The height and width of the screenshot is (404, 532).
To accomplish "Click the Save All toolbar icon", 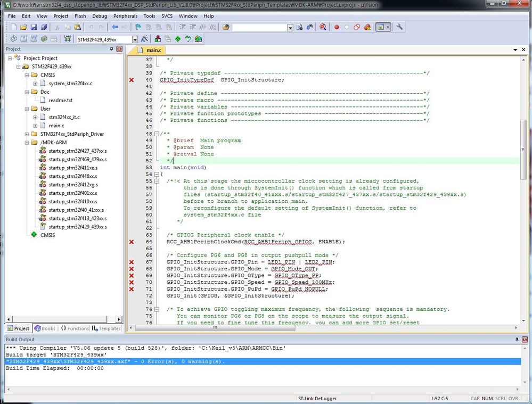I will (44, 27).
